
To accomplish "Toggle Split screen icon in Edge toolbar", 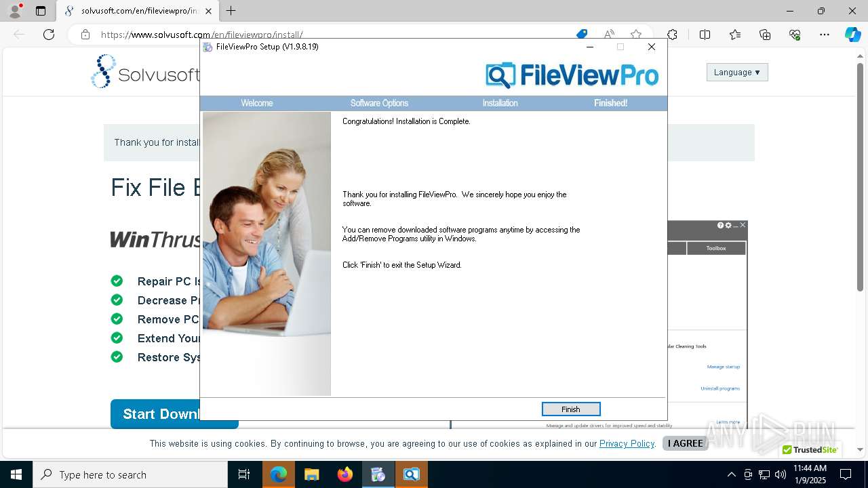I will pyautogui.click(x=705, y=35).
